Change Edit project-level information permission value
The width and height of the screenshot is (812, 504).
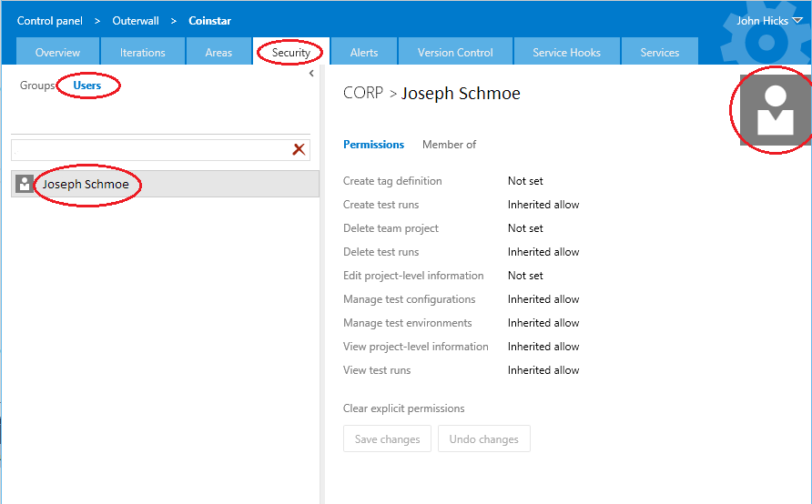coord(525,276)
